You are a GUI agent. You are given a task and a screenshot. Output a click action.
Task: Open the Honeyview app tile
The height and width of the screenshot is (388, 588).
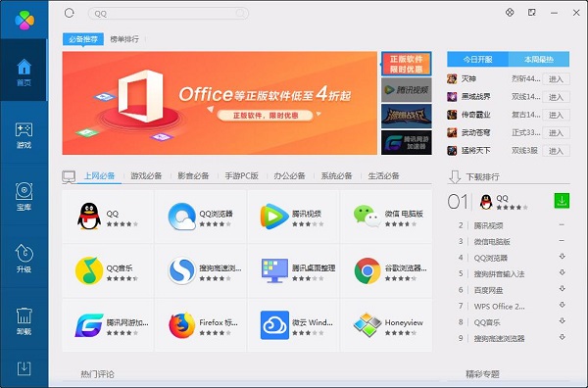(386, 324)
